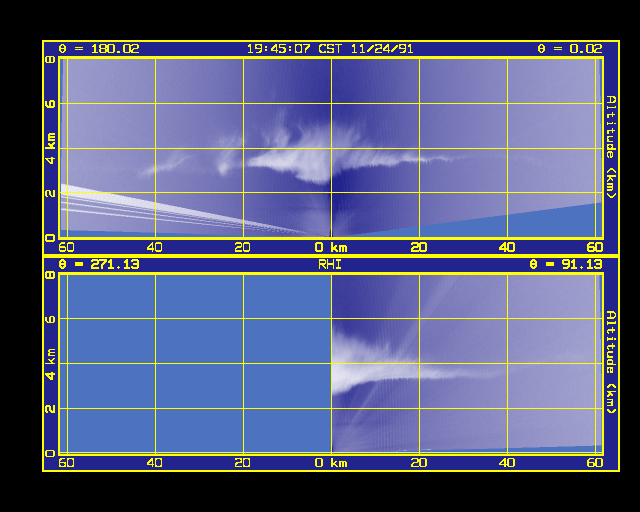Viewport: 640px width, 512px height.
Task: Select the upper plot's "0 km" range label
Action: 331,247
